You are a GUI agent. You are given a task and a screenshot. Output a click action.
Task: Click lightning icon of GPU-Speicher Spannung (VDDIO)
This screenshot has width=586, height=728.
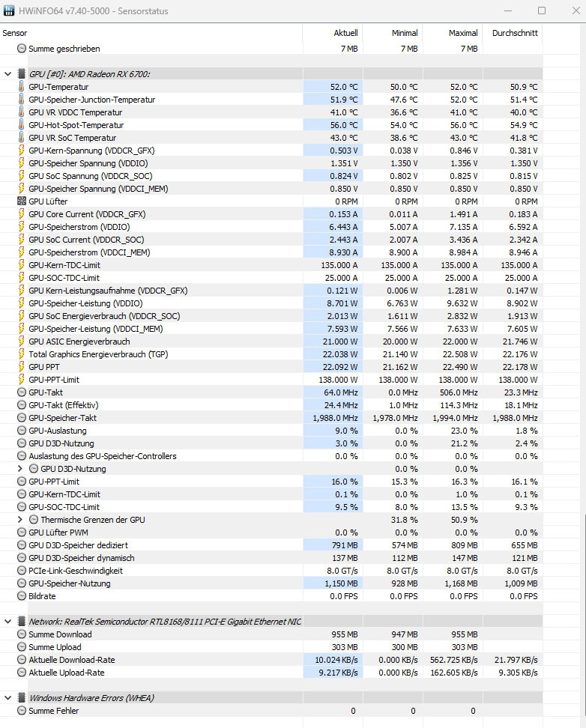coord(22,163)
